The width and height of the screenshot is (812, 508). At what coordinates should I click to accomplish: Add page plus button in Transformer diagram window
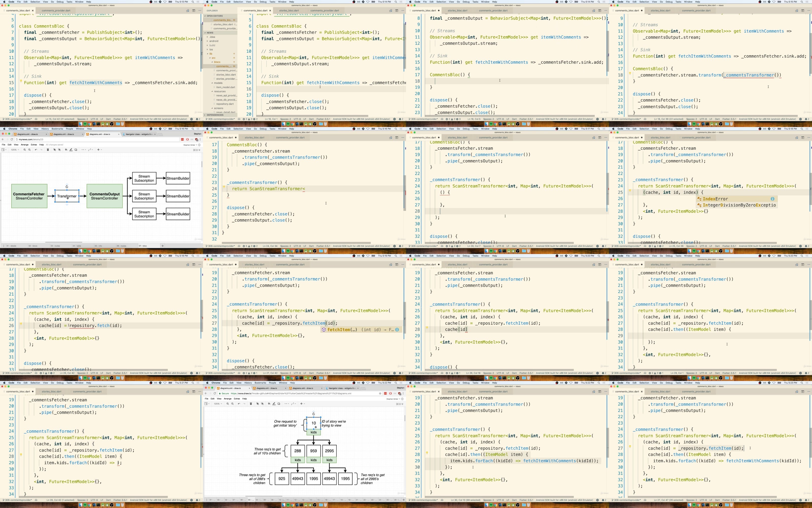(x=162, y=246)
